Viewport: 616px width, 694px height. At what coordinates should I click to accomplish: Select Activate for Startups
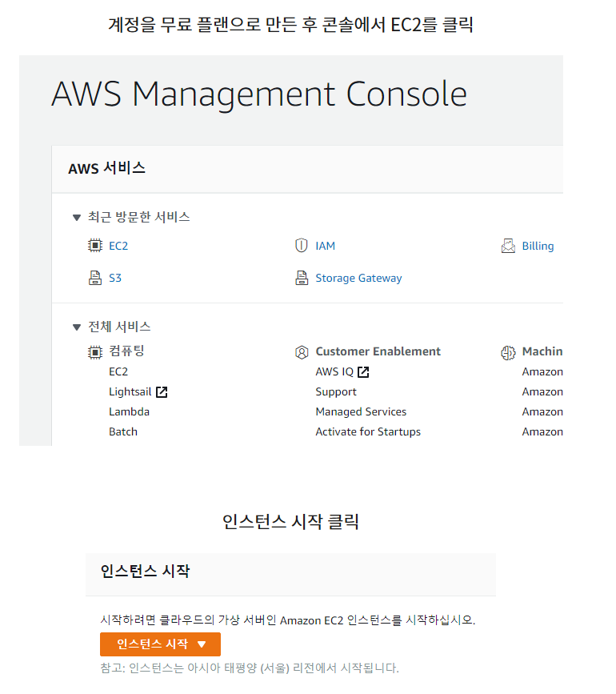(x=367, y=431)
